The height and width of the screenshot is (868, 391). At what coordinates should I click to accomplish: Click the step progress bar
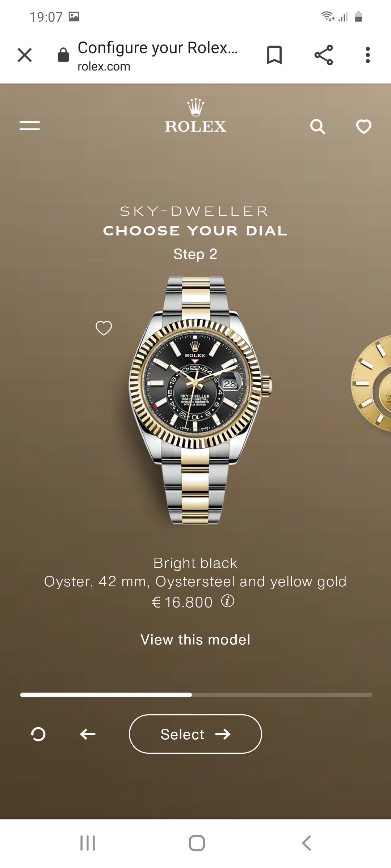pos(196,695)
